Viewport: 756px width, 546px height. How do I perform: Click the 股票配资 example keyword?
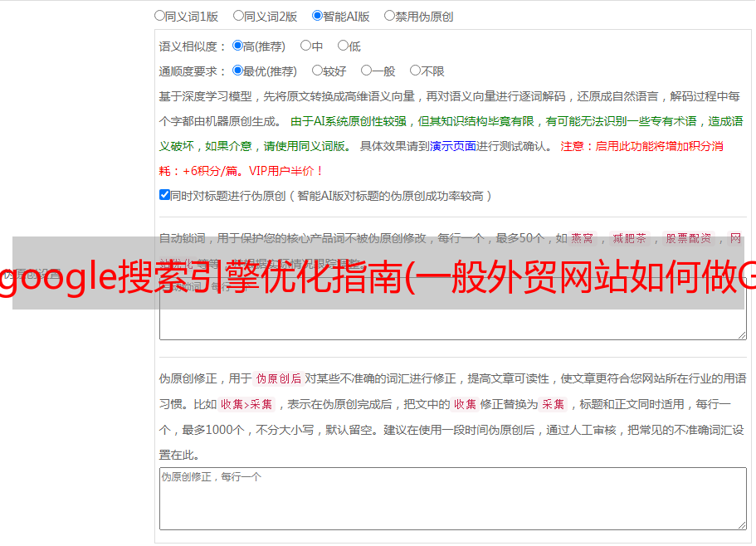tap(689, 238)
